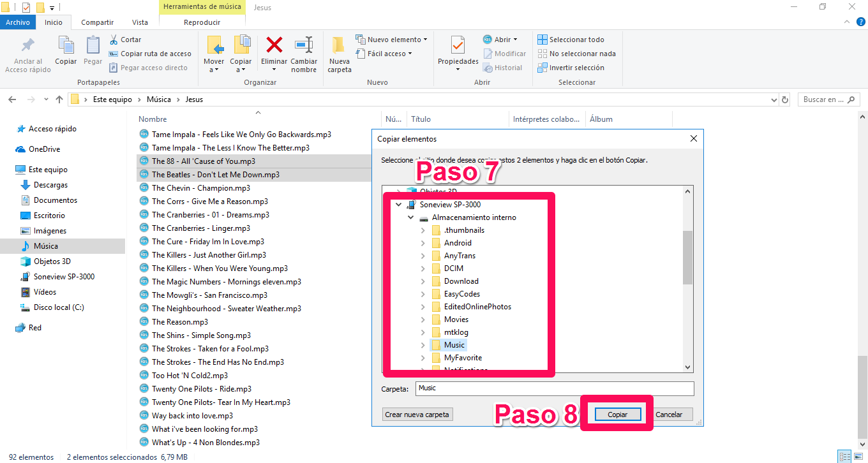This screenshot has width=868, height=463.
Task: Click the Cortar scissors icon
Action: 114,40
